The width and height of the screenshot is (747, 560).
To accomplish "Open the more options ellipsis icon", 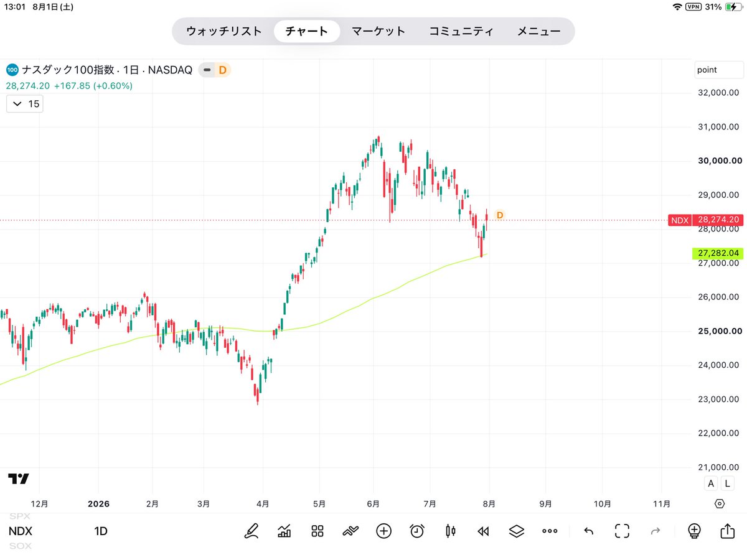I will tap(550, 531).
